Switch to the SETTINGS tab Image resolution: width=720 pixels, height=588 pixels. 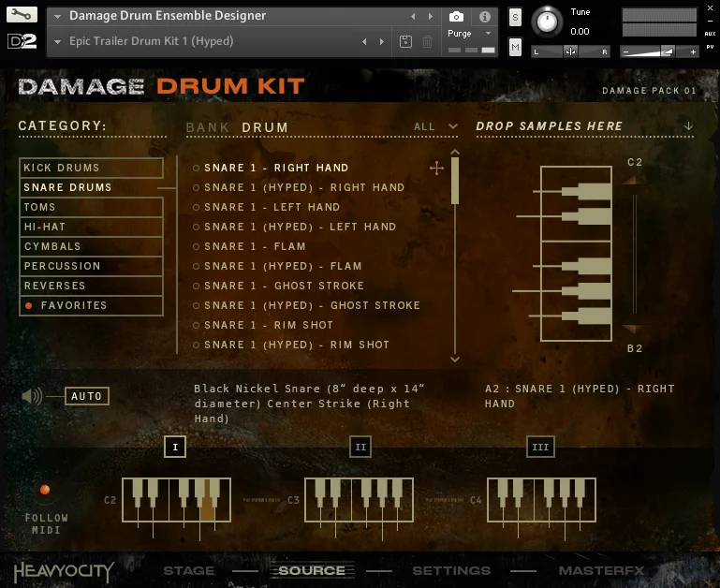(451, 570)
